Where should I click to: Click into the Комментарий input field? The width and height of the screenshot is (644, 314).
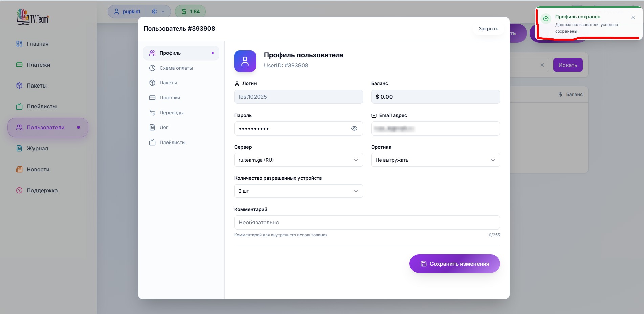[367, 222]
